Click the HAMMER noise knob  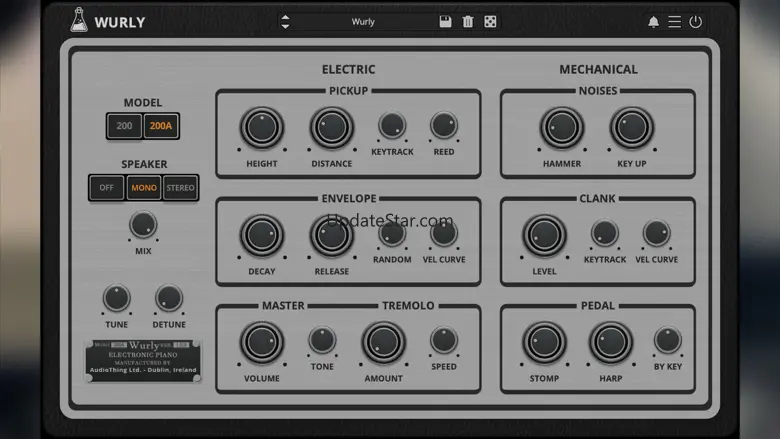point(562,128)
